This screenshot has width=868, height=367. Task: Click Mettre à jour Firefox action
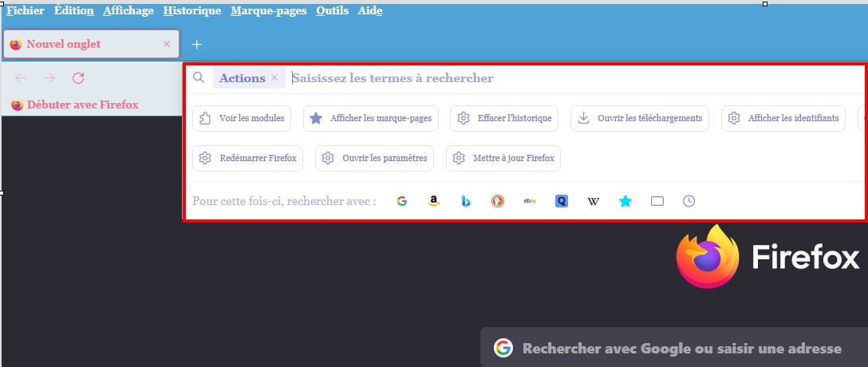pos(503,158)
